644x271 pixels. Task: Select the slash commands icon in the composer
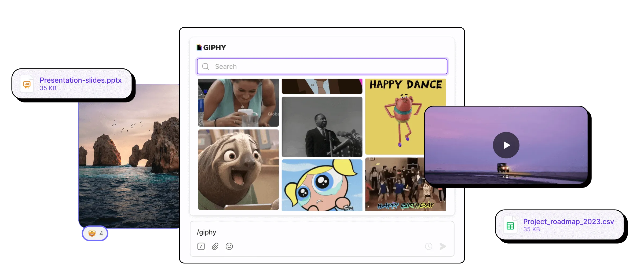201,246
